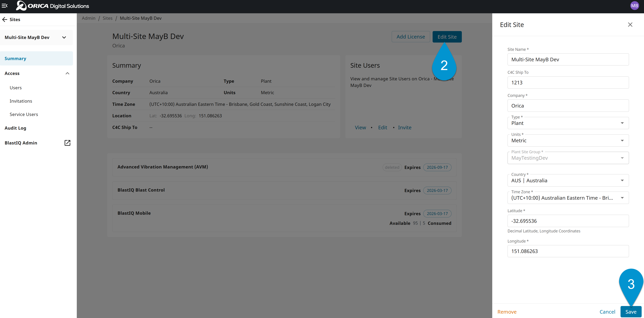Viewport: 644px width, 318px height.
Task: Click the Multi-Site MayB Dev breadcrumb text
Action: (x=140, y=18)
